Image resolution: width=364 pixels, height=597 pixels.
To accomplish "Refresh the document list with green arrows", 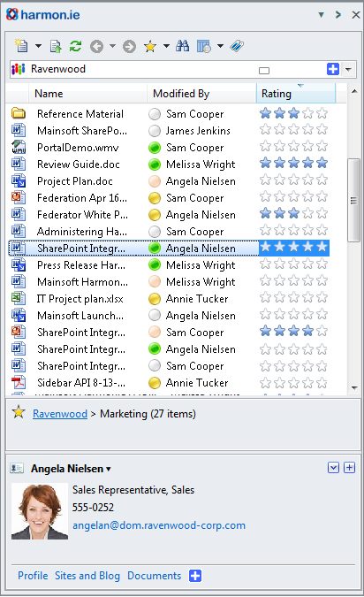I will pyautogui.click(x=75, y=47).
